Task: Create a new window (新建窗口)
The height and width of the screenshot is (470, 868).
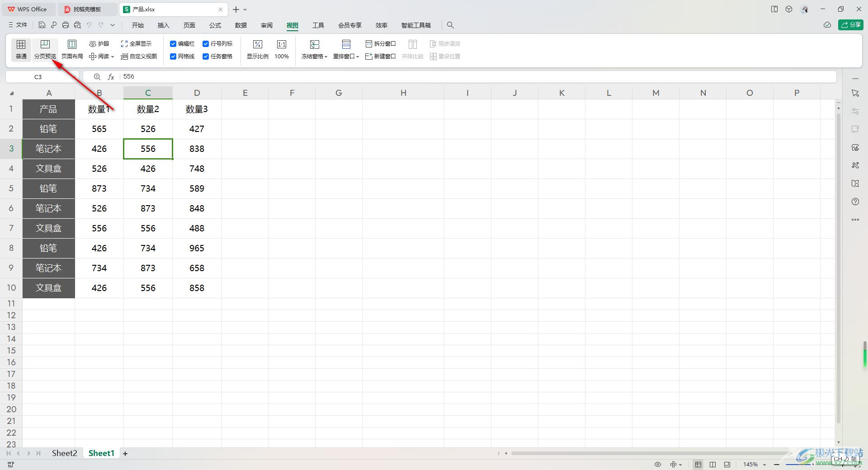Action: tap(380, 56)
